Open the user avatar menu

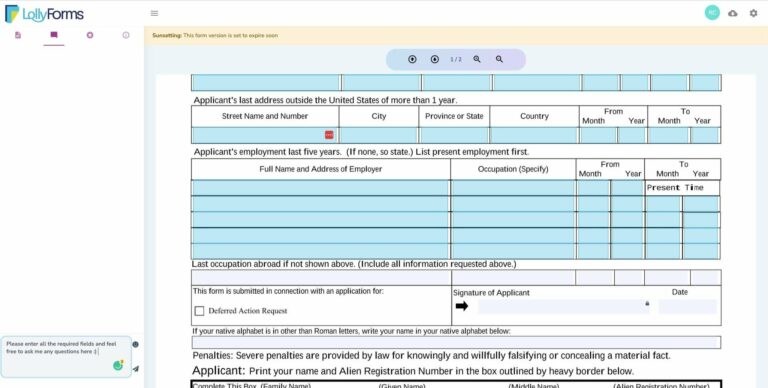712,13
